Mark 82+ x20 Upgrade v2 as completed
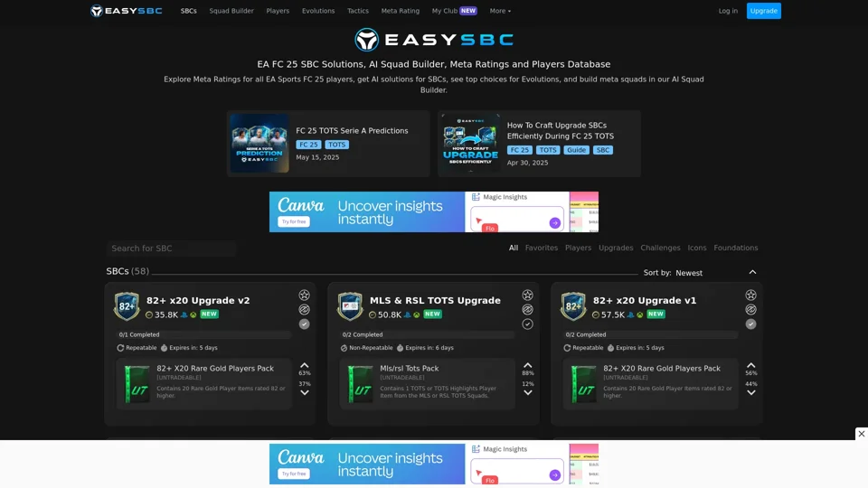The image size is (868, 488). click(x=305, y=324)
